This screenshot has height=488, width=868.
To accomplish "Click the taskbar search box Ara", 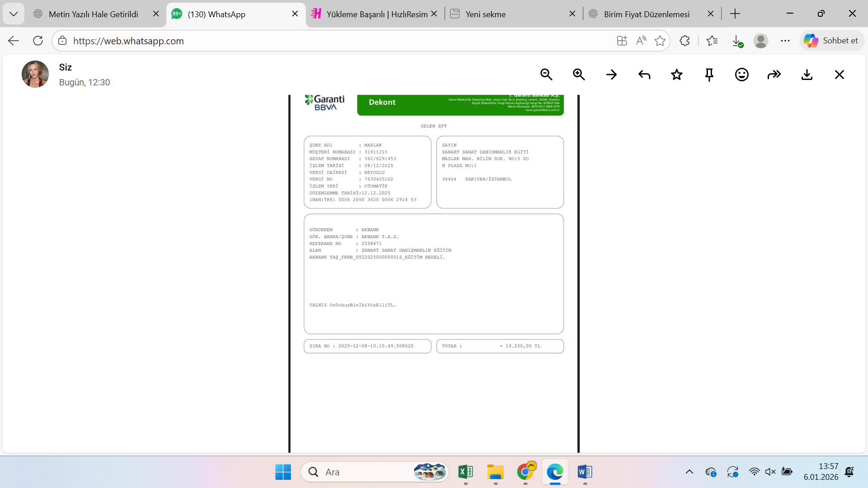I will coord(375,472).
